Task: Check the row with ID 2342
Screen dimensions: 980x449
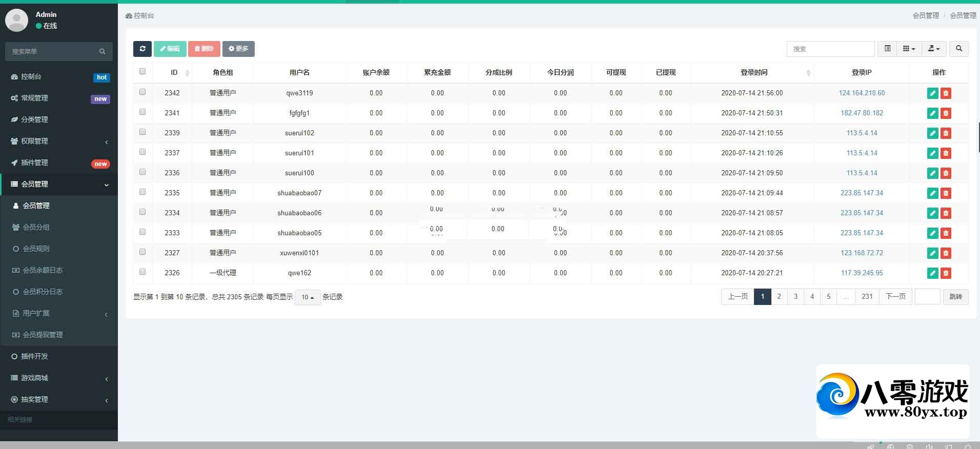Action: [x=142, y=92]
